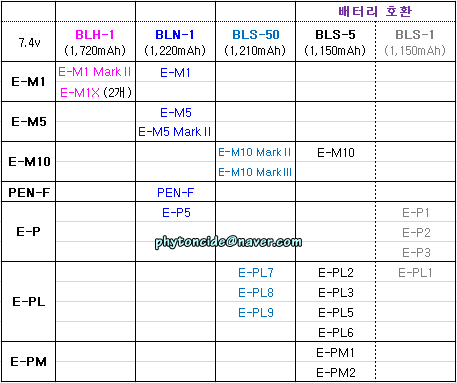
Task: Click the E-P5 entry
Action: tap(176, 212)
